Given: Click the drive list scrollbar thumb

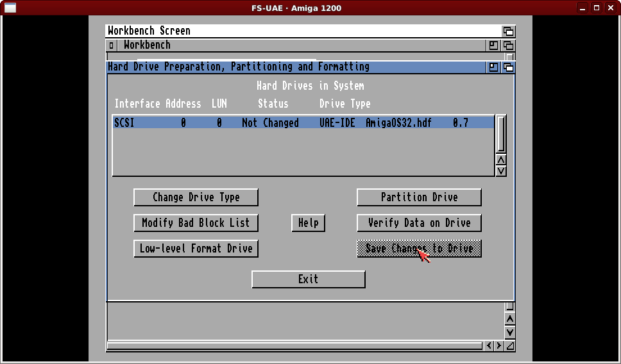Looking at the screenshot, I should click(501, 134).
